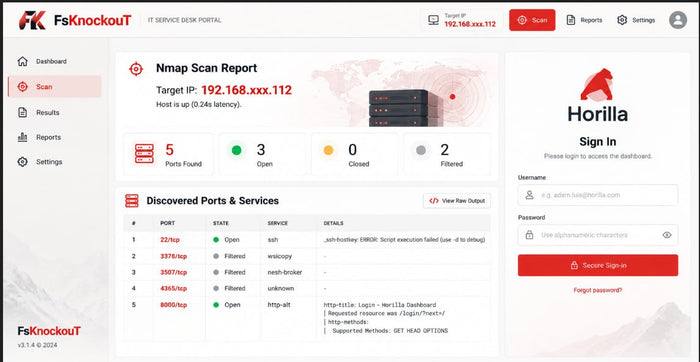Click the SERVICE column header
This screenshot has width=700, height=362.
point(278,223)
